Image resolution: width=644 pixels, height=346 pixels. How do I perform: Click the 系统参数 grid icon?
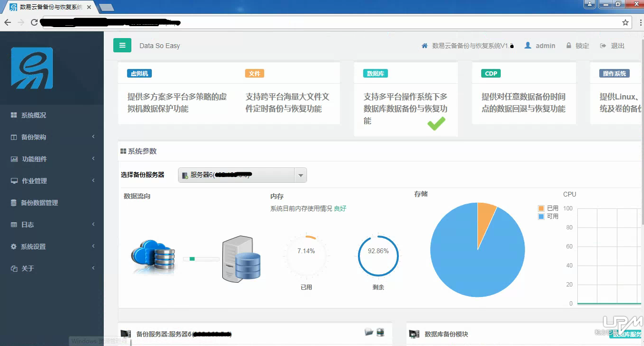point(123,151)
